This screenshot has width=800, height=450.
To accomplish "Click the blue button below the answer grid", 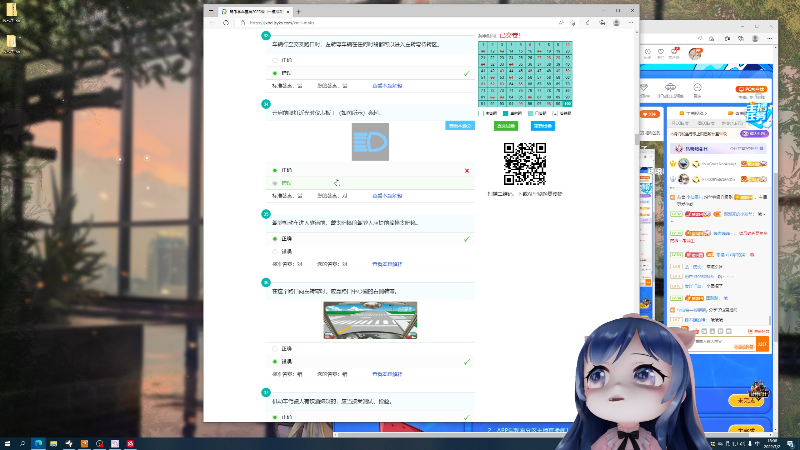I will (543, 126).
